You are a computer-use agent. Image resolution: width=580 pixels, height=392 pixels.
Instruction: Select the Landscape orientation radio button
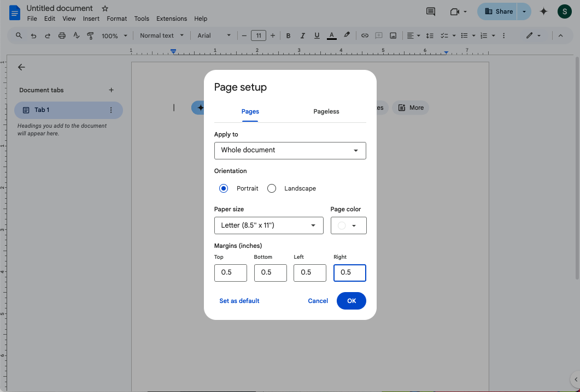[x=272, y=188]
